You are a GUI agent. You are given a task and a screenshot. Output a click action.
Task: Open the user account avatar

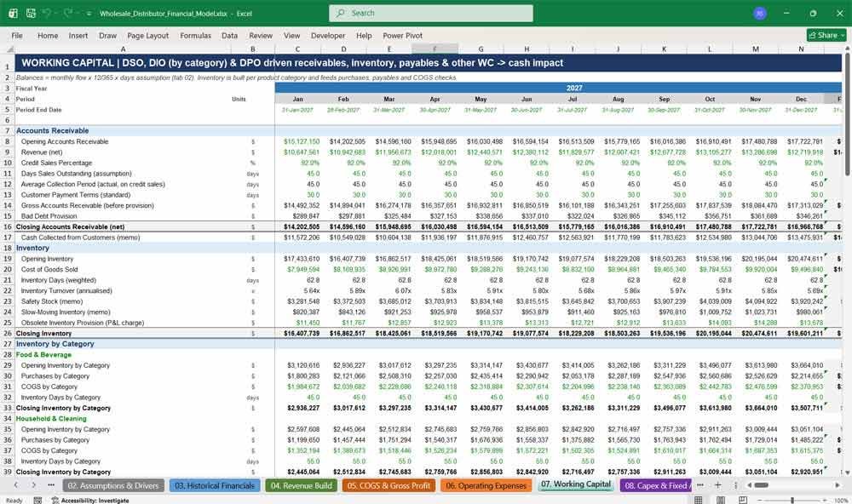760,13
